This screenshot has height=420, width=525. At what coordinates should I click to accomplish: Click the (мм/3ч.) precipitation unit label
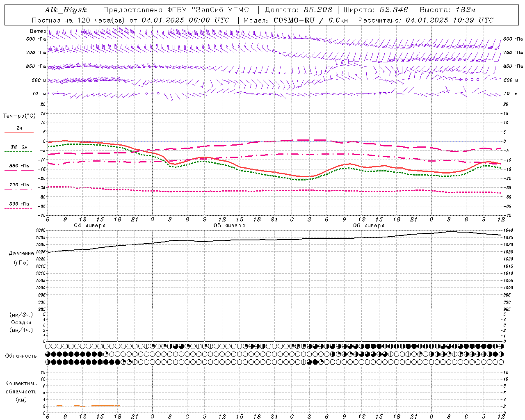point(21,315)
